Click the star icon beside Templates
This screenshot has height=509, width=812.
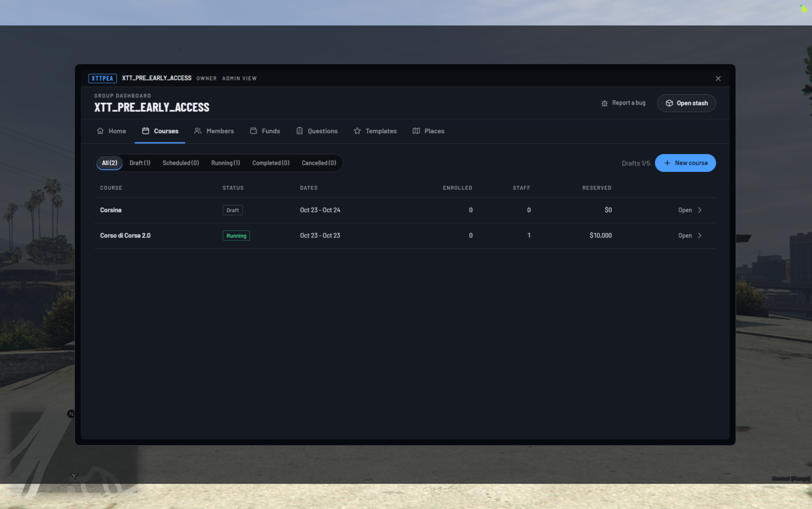click(x=357, y=131)
